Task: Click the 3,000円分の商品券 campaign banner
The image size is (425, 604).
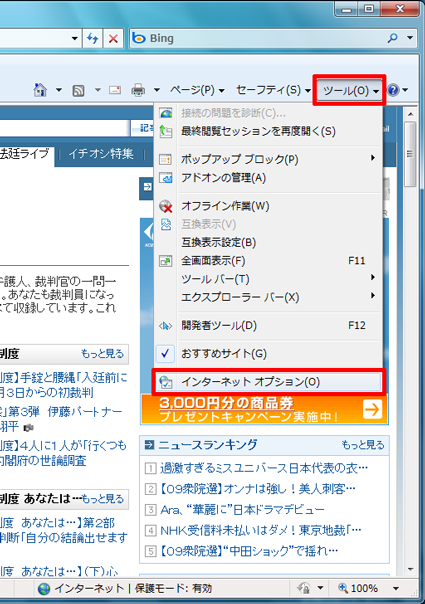Action: tap(264, 409)
